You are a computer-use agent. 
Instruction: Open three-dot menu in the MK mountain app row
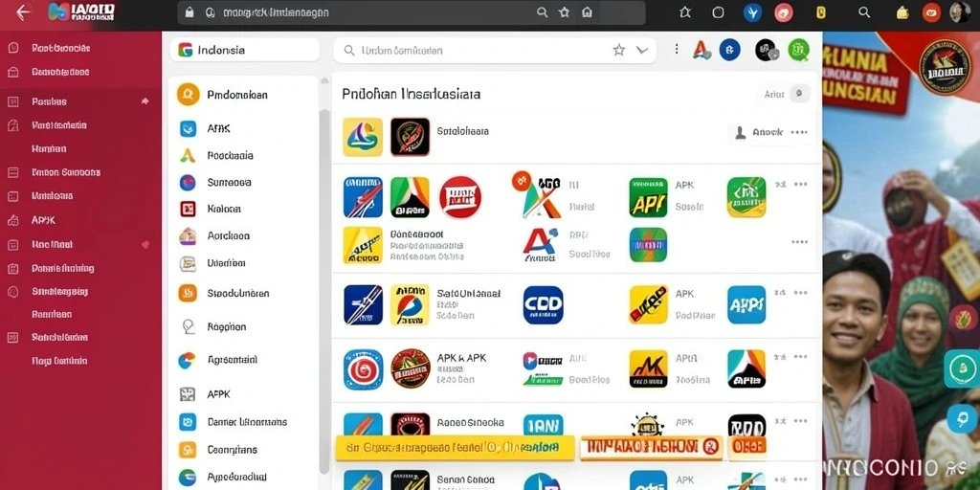click(800, 357)
